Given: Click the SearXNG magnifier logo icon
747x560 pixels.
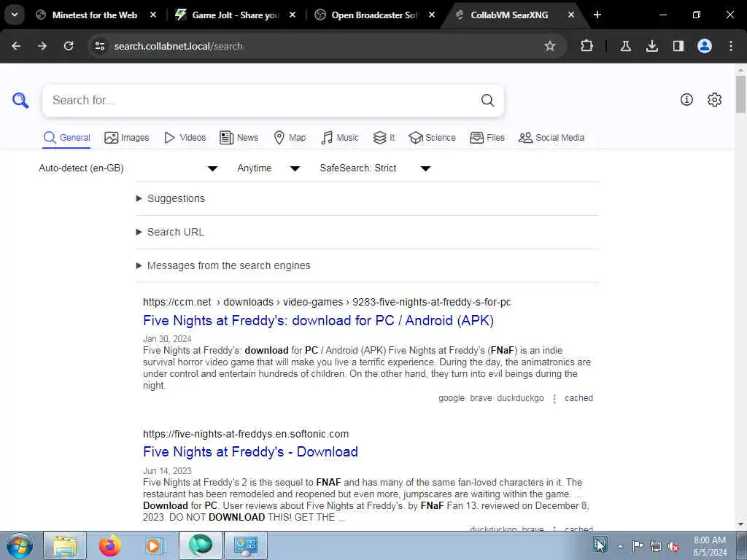Looking at the screenshot, I should (20, 101).
